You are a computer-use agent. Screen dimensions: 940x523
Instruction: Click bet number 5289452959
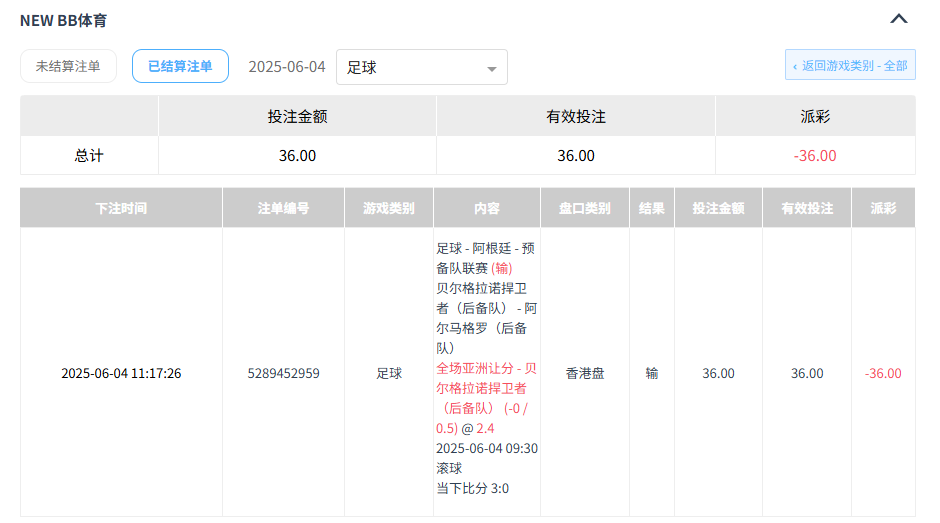(283, 373)
